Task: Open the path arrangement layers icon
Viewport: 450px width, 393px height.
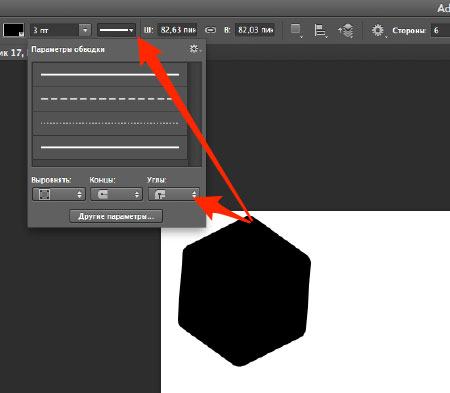Action: pyautogui.click(x=346, y=31)
